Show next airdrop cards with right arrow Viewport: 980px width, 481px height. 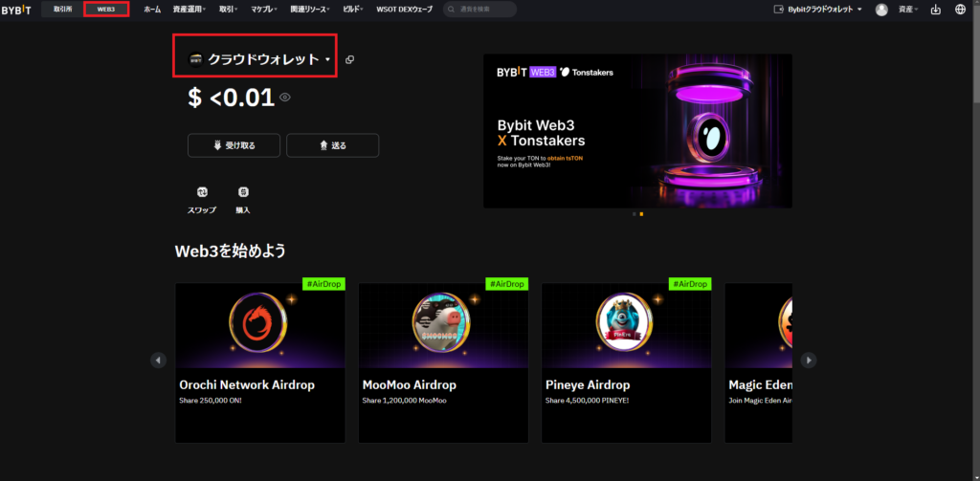point(809,360)
